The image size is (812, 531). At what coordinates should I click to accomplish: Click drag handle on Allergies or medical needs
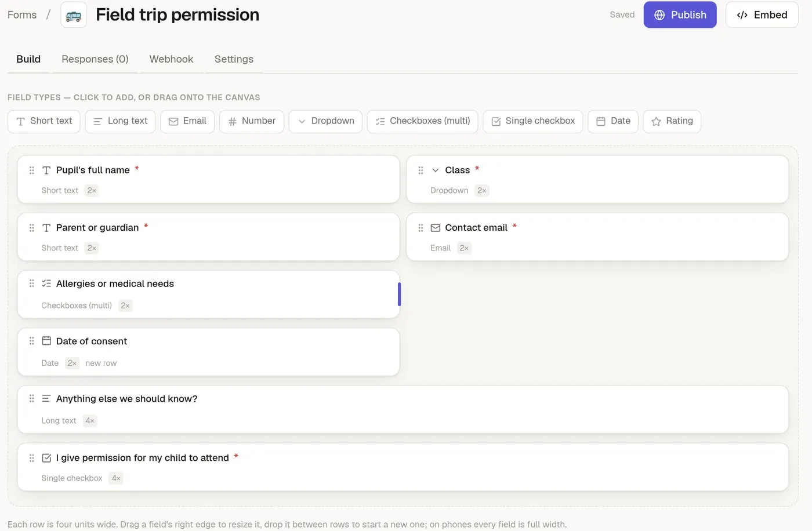click(32, 283)
